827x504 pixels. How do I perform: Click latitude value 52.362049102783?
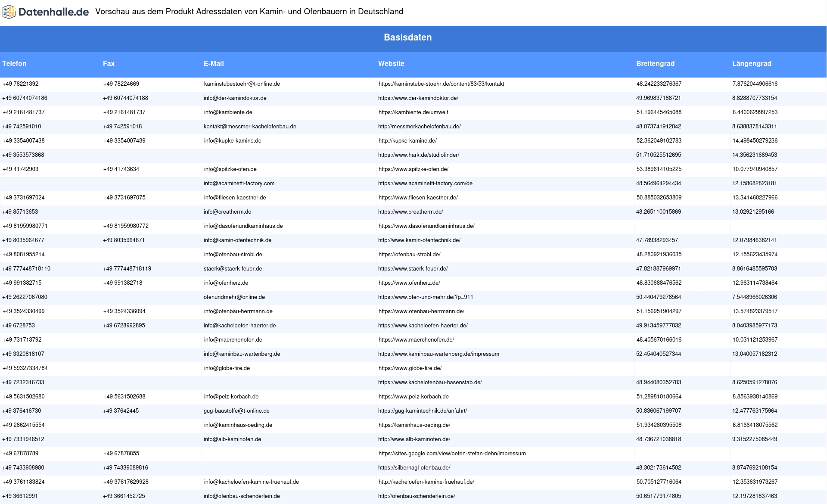coord(659,141)
